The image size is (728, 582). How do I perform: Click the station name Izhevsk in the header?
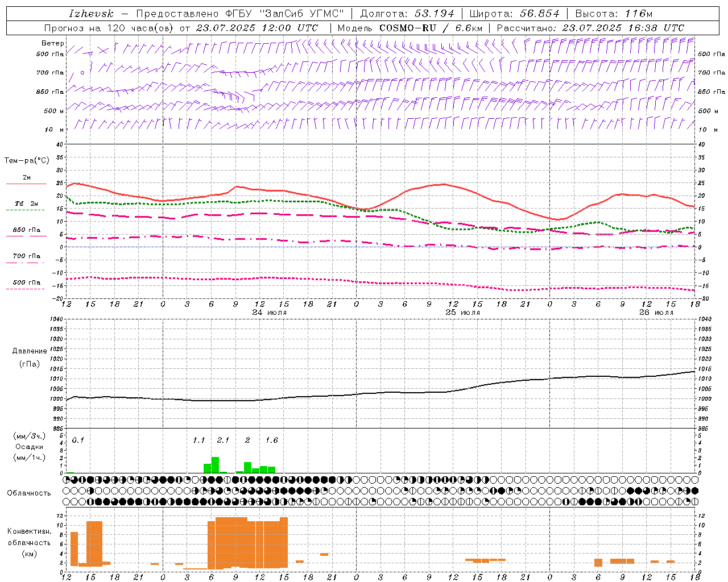pyautogui.click(x=92, y=14)
